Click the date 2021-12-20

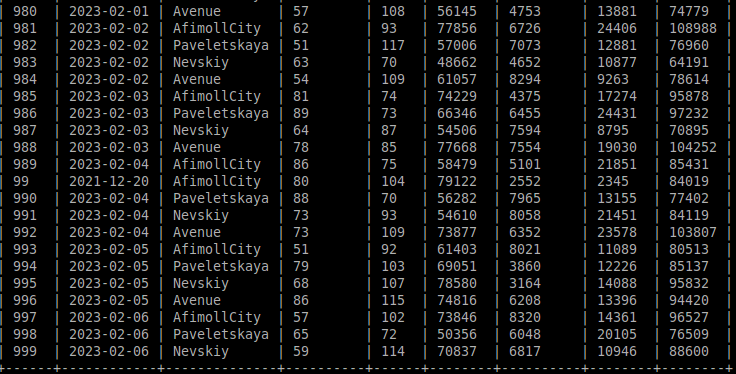click(x=109, y=181)
